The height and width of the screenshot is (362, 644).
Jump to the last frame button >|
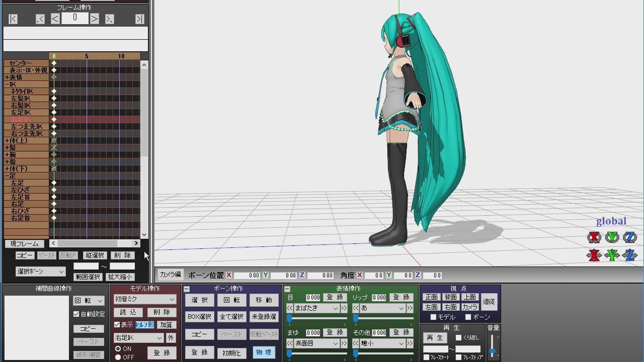pyautogui.click(x=140, y=19)
